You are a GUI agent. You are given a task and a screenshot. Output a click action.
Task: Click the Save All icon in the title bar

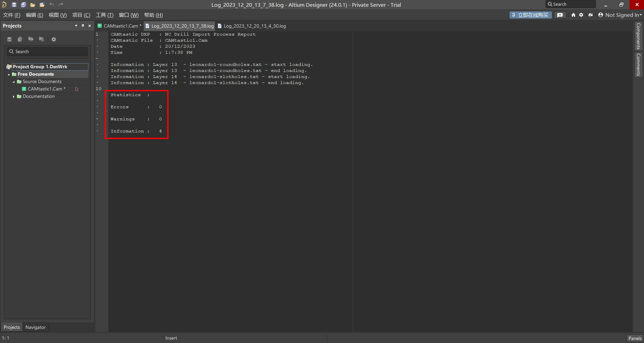[x=24, y=5]
